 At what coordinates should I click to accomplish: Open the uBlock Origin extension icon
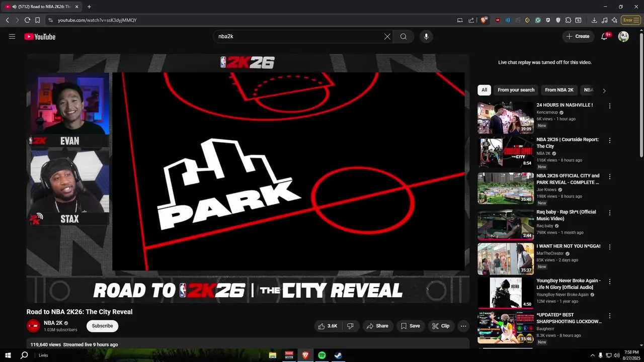(x=498, y=20)
